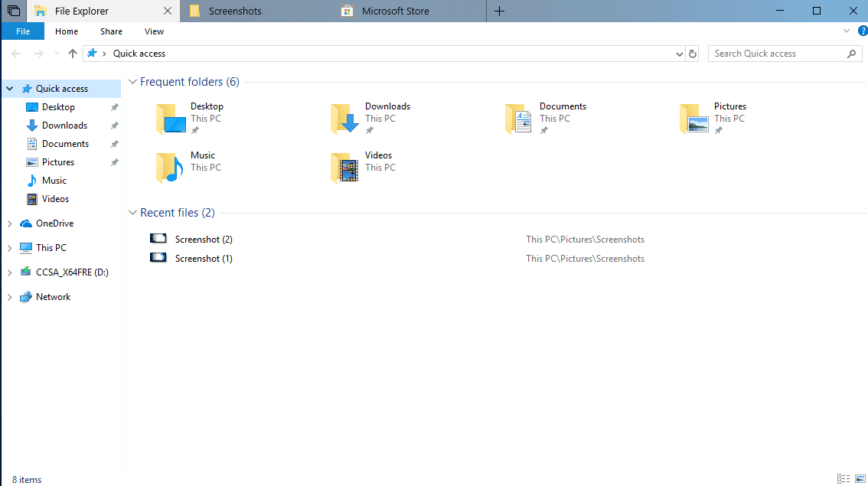Collapse the Quick access tree
Viewport: 868px width, 486px height.
point(8,88)
